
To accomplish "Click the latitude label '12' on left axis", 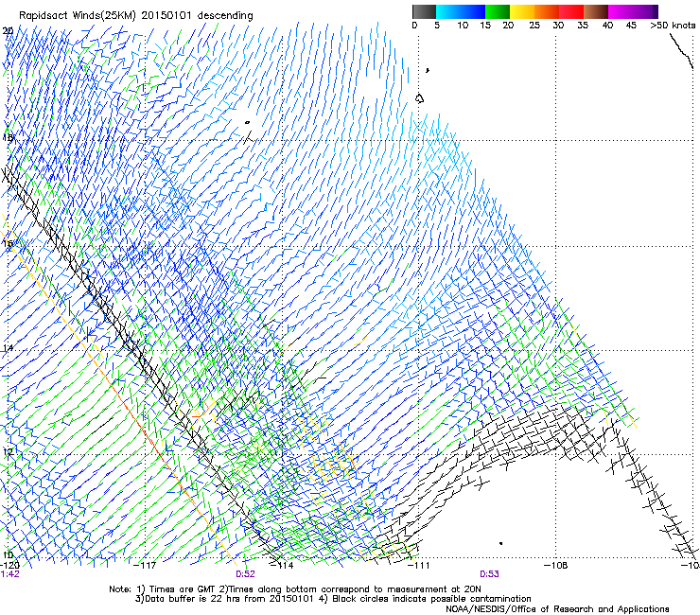I will (8, 452).
